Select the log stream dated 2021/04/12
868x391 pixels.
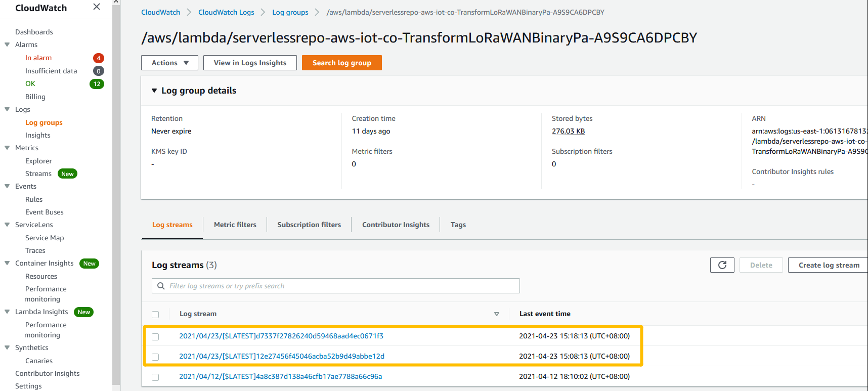coord(155,377)
